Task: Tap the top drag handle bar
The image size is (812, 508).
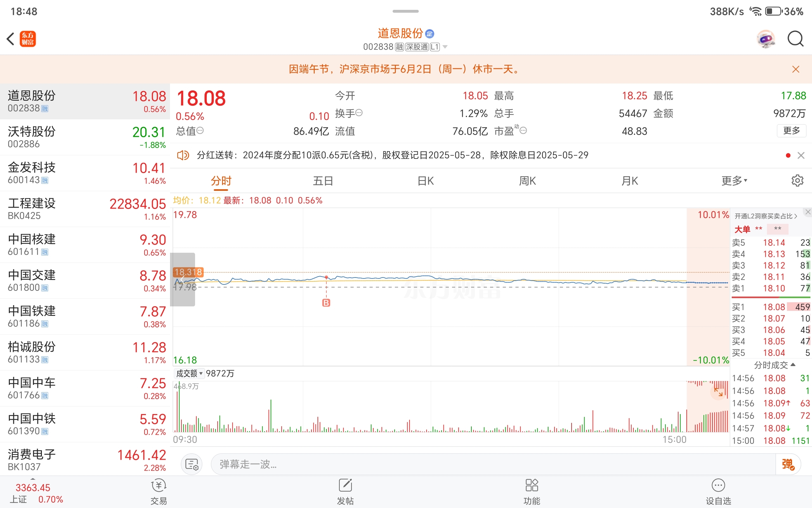Action: (406, 11)
